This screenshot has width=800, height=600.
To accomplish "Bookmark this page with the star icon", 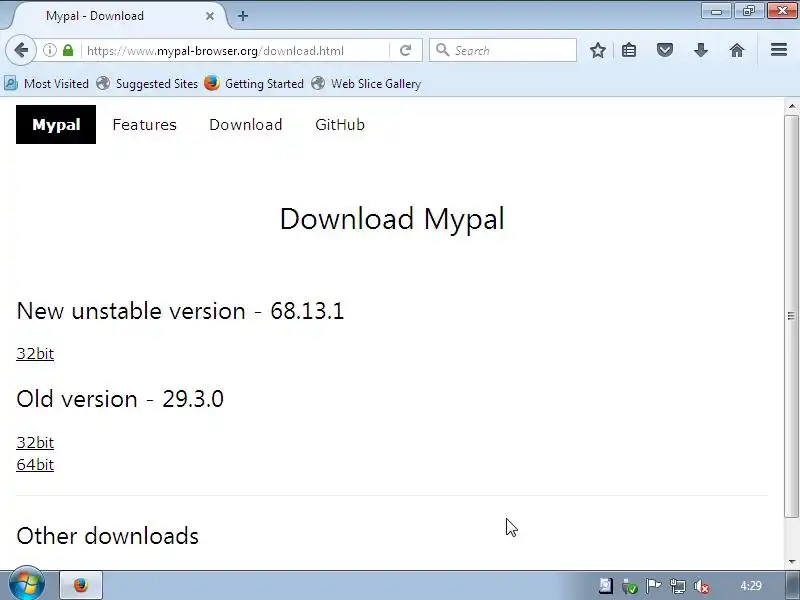I will coord(597,51).
